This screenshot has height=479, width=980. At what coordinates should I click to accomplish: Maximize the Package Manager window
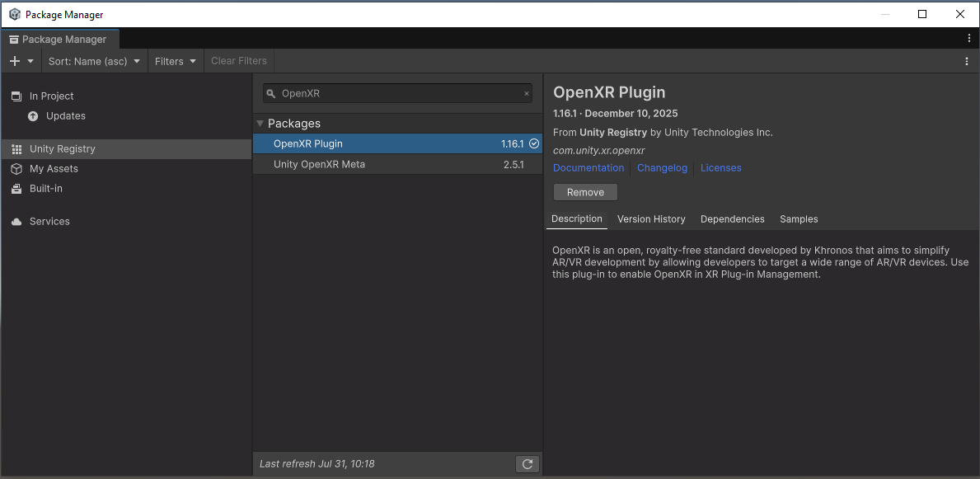click(x=921, y=14)
